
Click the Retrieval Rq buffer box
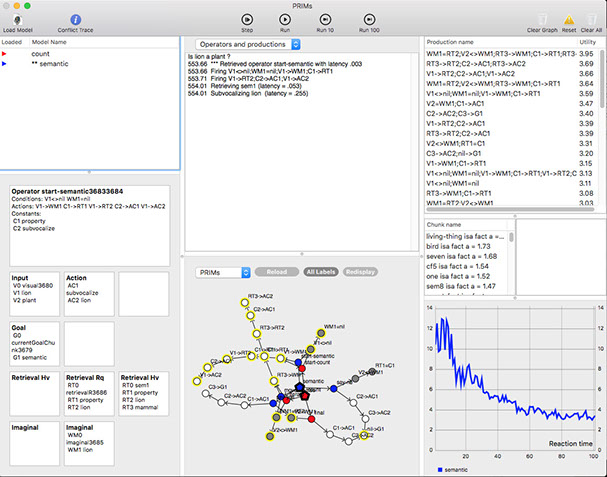click(89, 394)
